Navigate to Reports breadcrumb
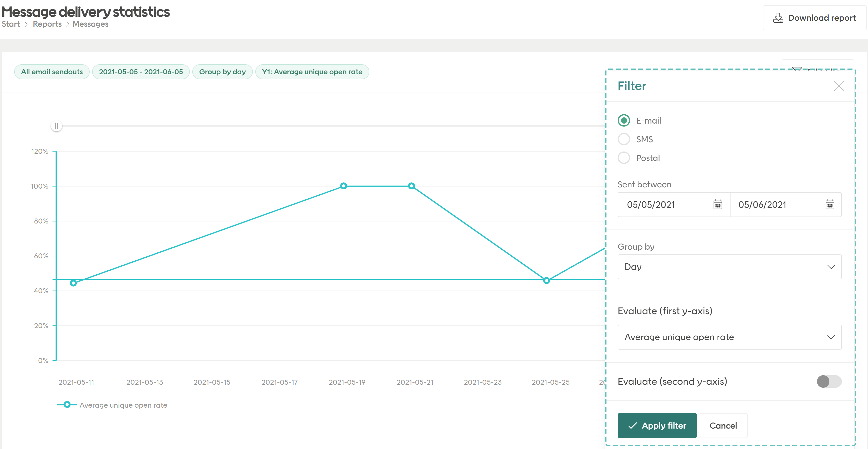The height and width of the screenshot is (449, 868). (x=47, y=24)
